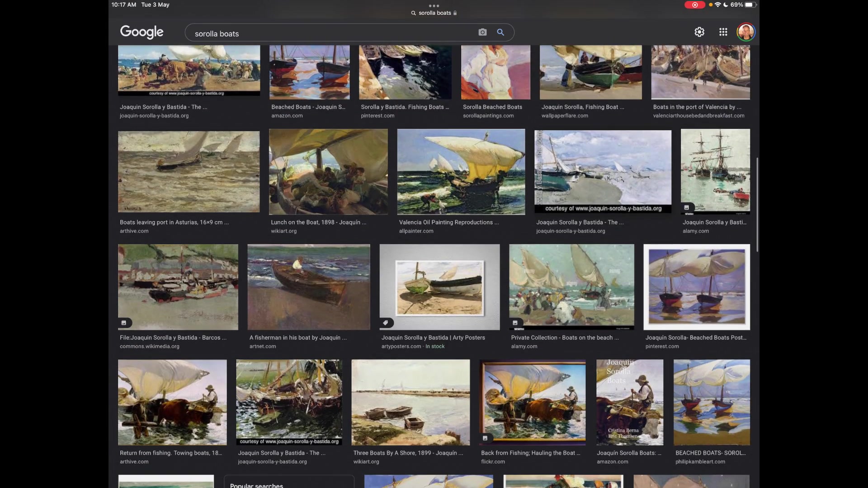Click the philipkambleart.com source link

[x=700, y=461]
